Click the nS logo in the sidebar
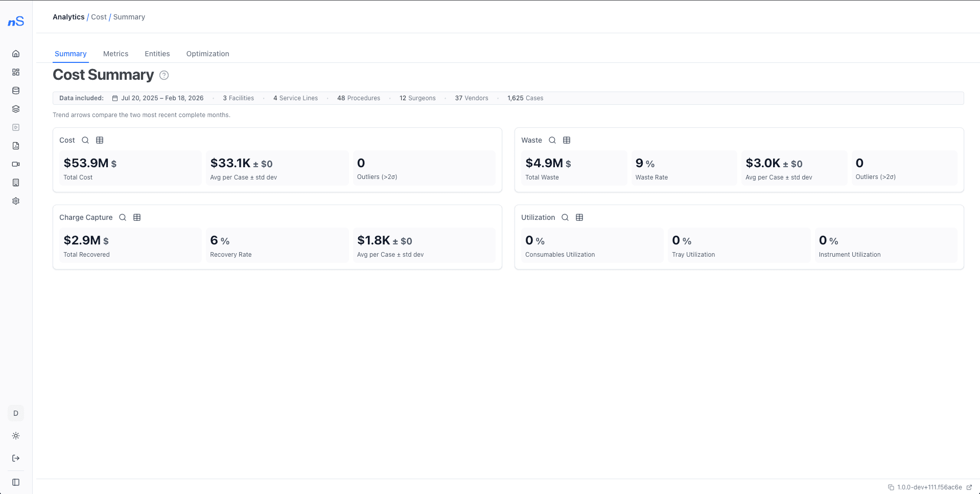 tap(16, 21)
